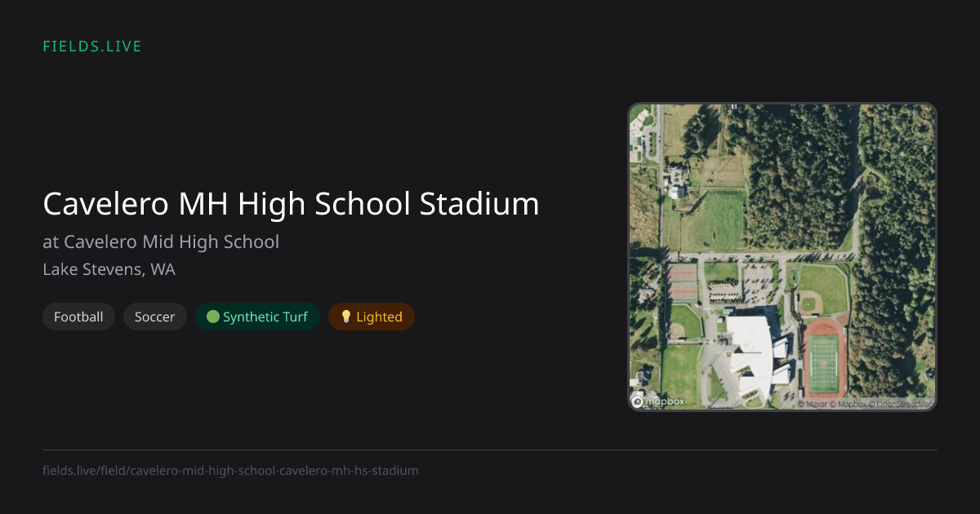This screenshot has width=980, height=514.
Task: Open the Mapbox logo on map
Action: (x=658, y=401)
